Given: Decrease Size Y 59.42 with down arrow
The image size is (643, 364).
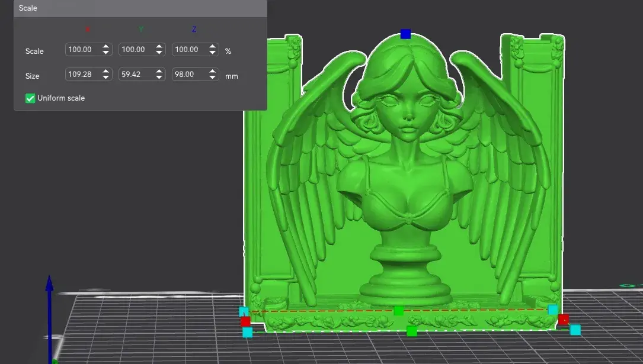Looking at the screenshot, I should coord(159,78).
